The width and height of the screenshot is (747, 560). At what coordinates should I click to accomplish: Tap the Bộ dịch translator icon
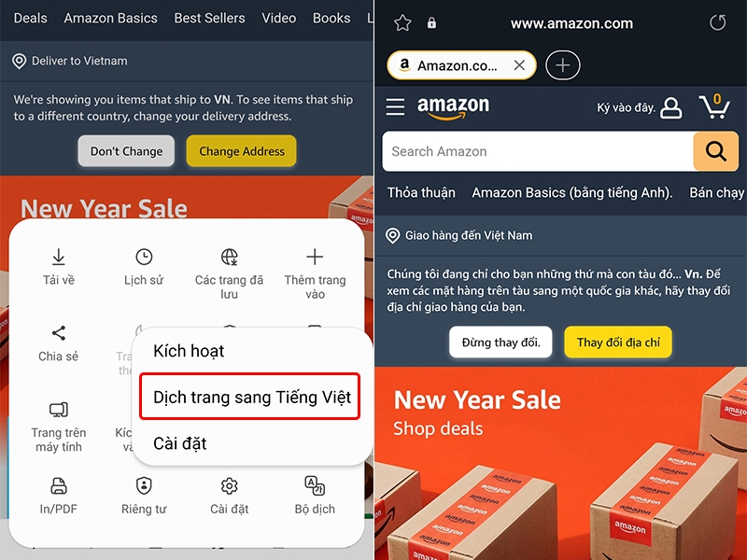(315, 486)
